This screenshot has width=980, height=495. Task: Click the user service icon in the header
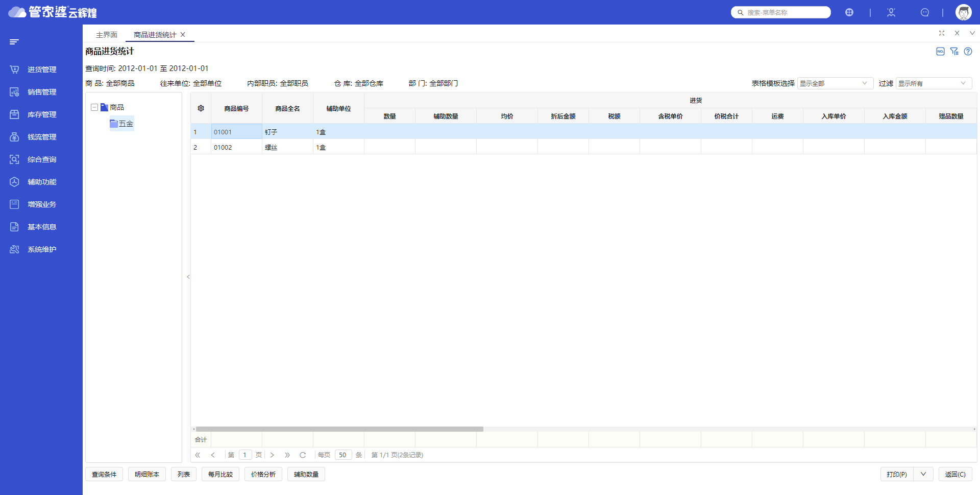tap(891, 12)
